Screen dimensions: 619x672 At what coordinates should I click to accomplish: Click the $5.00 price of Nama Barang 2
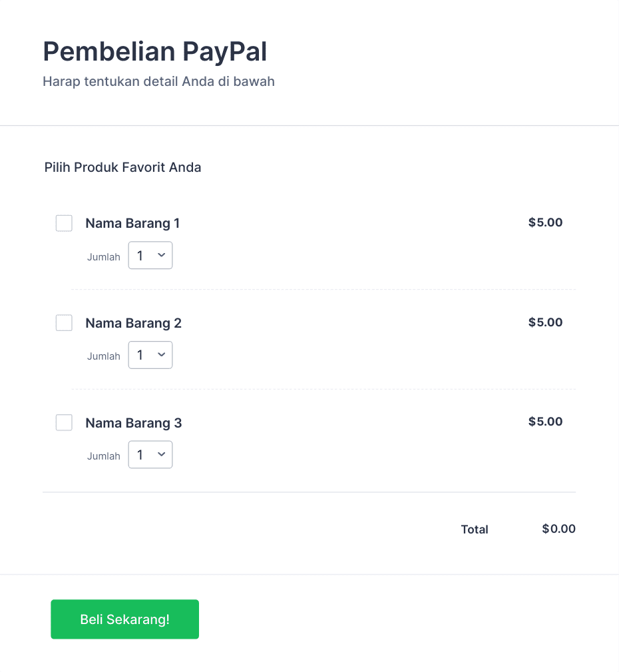pos(545,322)
